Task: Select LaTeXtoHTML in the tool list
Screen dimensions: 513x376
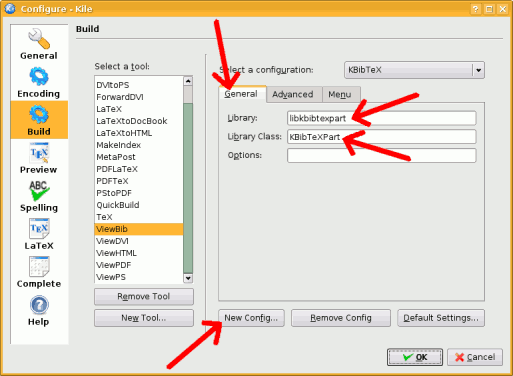Action: coord(139,133)
